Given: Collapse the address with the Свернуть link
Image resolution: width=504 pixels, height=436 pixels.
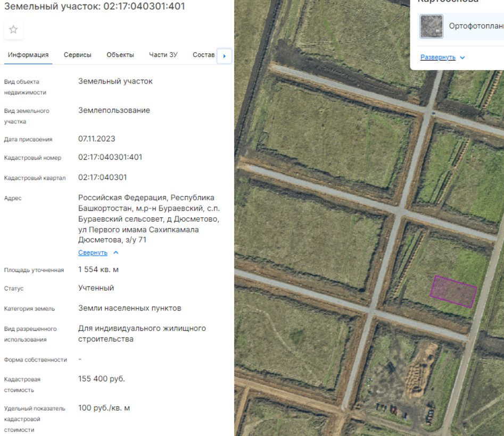Looking at the screenshot, I should pos(93,253).
